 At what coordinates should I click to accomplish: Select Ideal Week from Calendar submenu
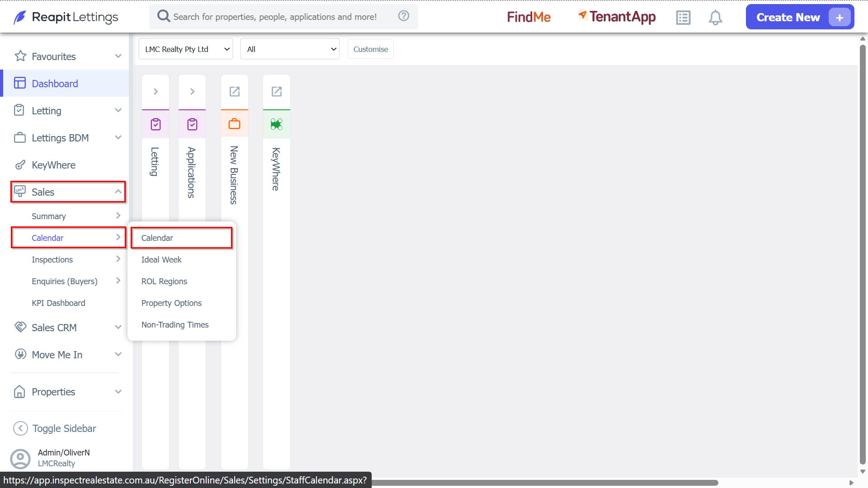(161, 260)
